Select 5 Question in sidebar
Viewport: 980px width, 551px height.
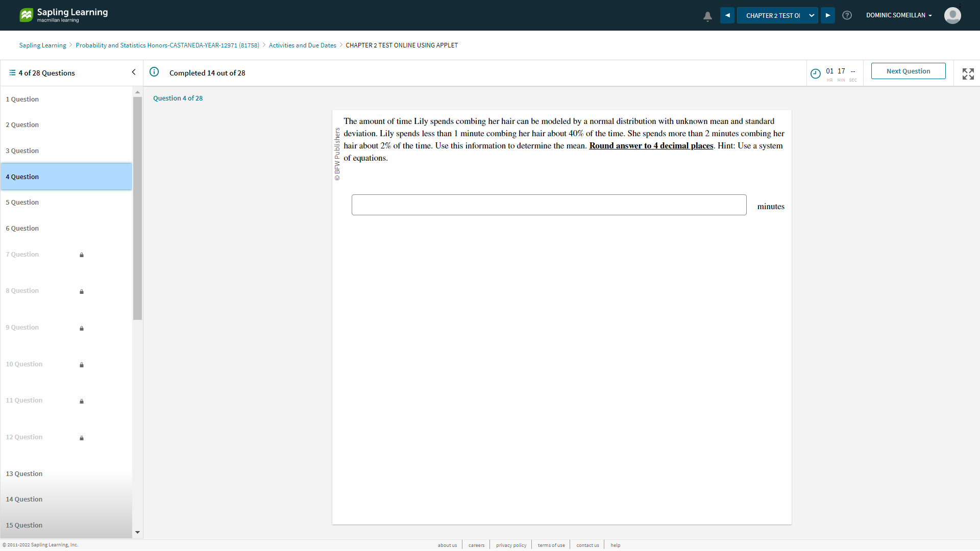click(22, 203)
